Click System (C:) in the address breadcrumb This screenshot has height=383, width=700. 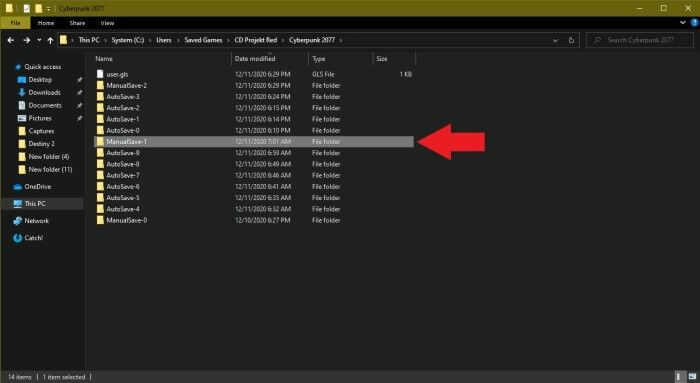[x=128, y=40]
